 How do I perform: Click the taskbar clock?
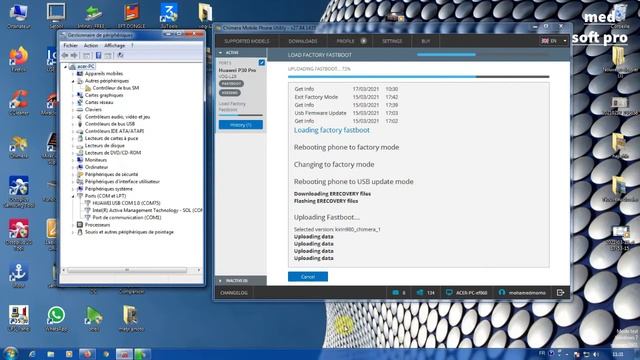[618, 354]
